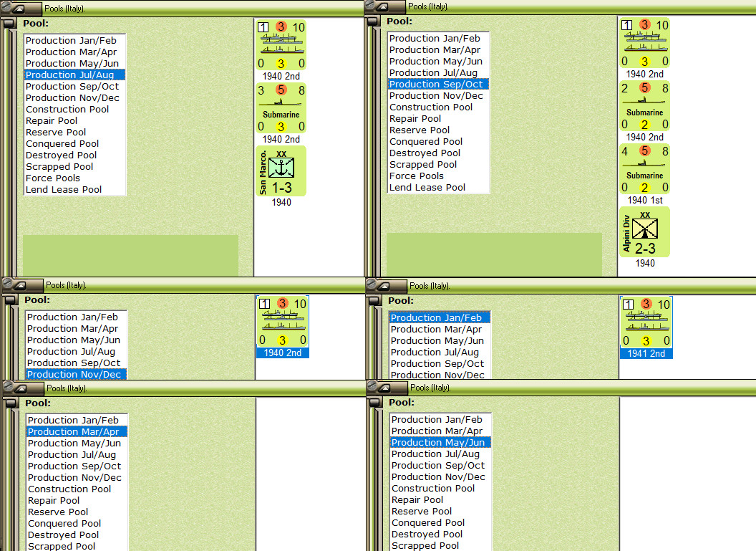Select Production Sep/Oct in the Nov/Dec-highlighted window
Image resolution: width=756 pixels, height=551 pixels.
[x=76, y=363]
